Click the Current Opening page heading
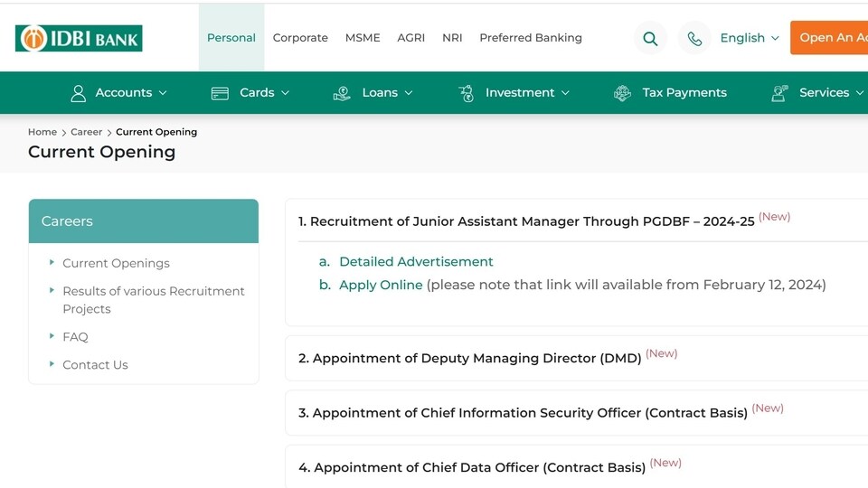Image resolution: width=868 pixels, height=488 pixels. click(101, 152)
